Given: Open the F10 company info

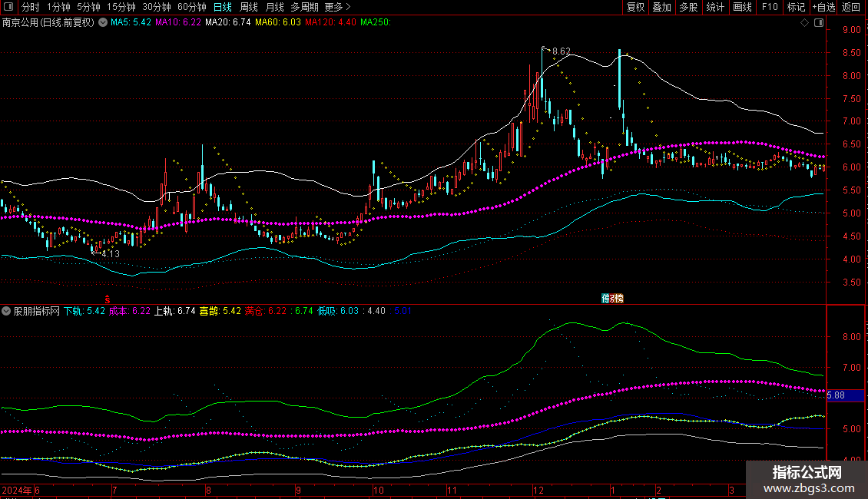Looking at the screenshot, I should click(770, 7).
